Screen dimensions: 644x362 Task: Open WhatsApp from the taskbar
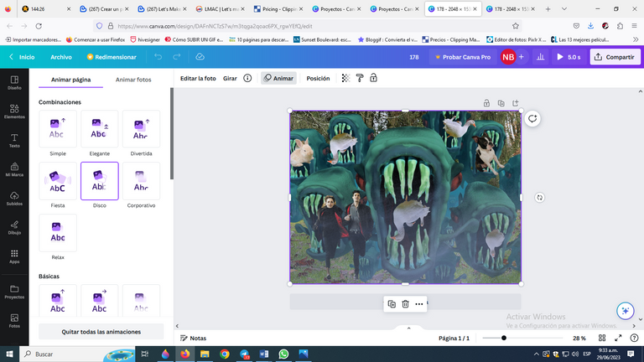click(283, 354)
